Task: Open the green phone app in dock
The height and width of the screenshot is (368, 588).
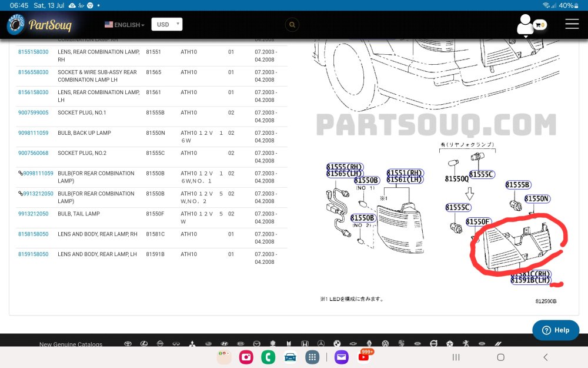Action: pos(268,357)
